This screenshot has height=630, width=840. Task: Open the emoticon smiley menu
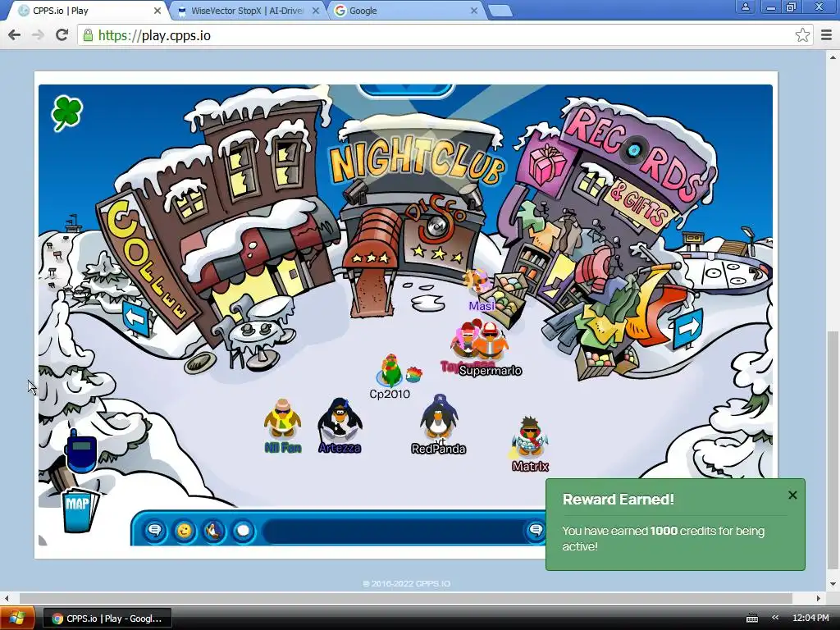tap(184, 531)
